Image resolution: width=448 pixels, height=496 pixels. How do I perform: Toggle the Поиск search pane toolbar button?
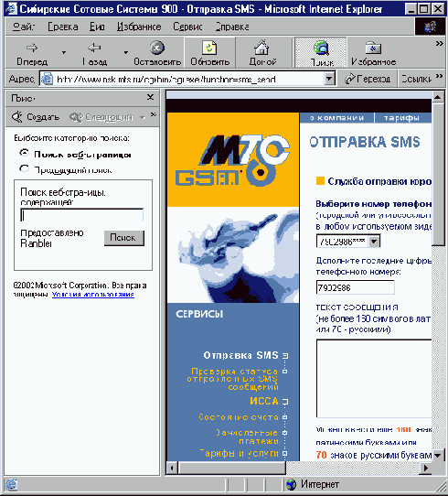tap(321, 52)
